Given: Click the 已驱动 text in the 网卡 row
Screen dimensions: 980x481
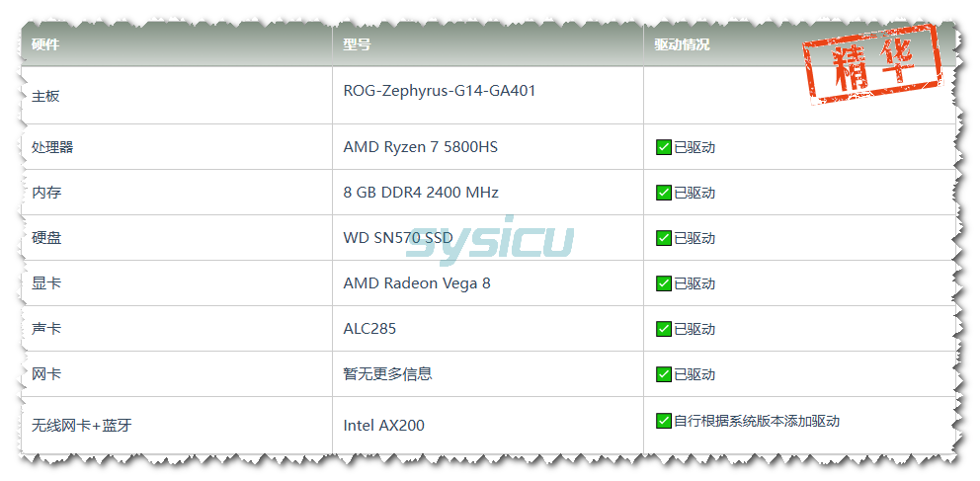Looking at the screenshot, I should [x=694, y=374].
